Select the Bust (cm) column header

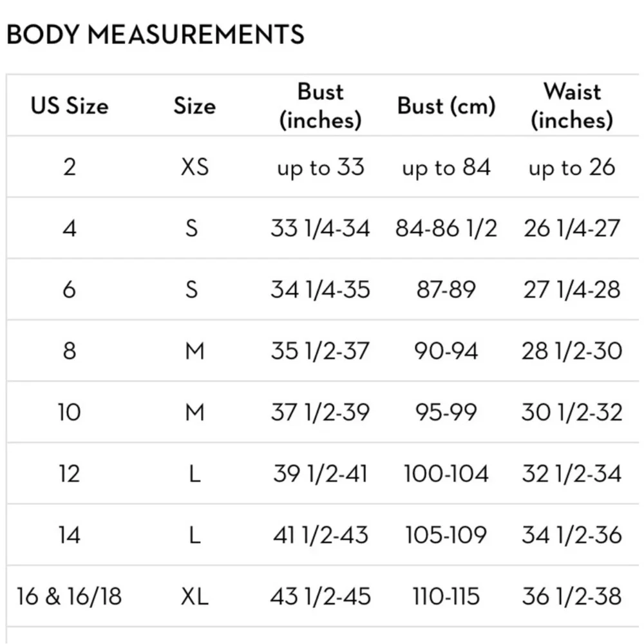coord(446,106)
